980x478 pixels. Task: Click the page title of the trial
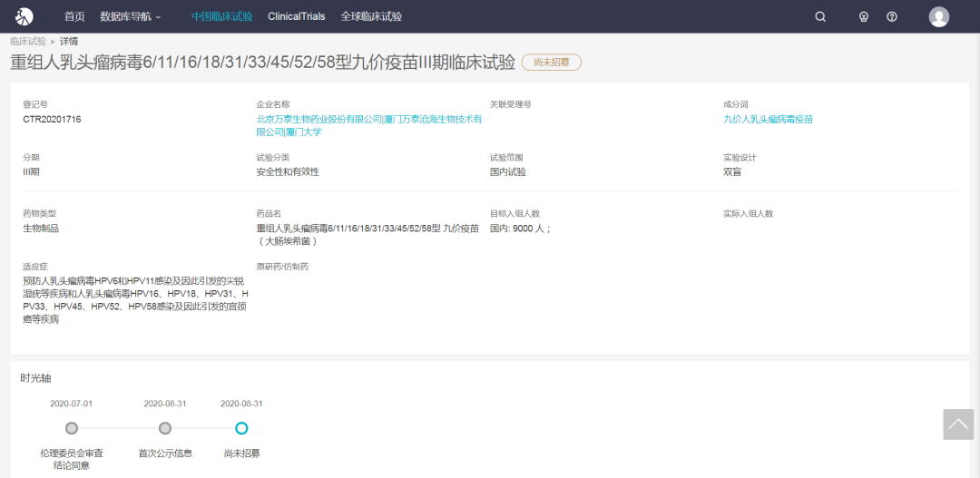(262, 63)
